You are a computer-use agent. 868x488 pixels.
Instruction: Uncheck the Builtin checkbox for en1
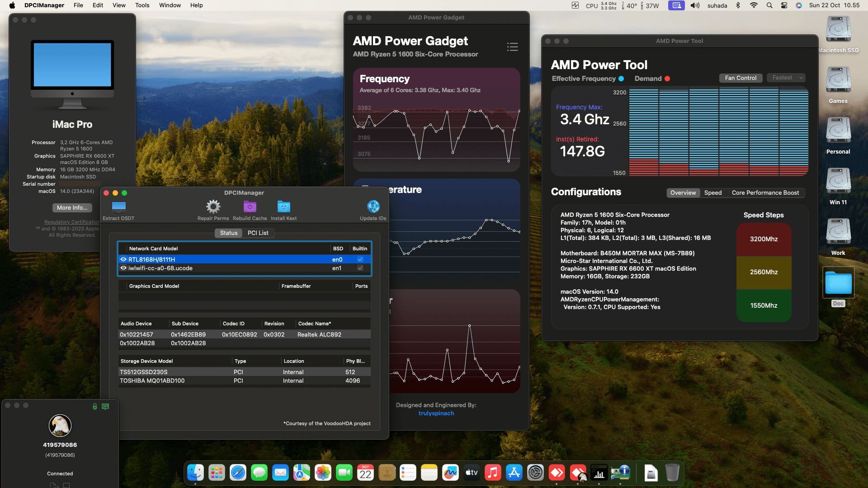360,268
